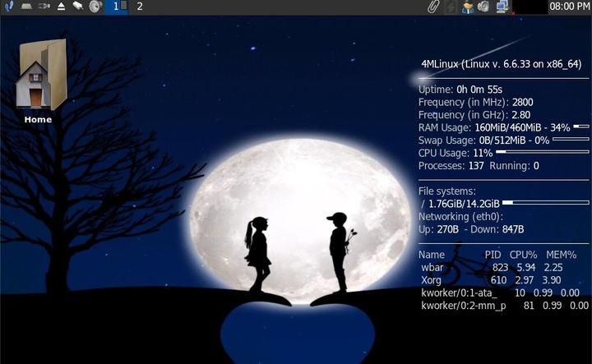
Task: Switch to workspace 2
Action: [x=139, y=7]
